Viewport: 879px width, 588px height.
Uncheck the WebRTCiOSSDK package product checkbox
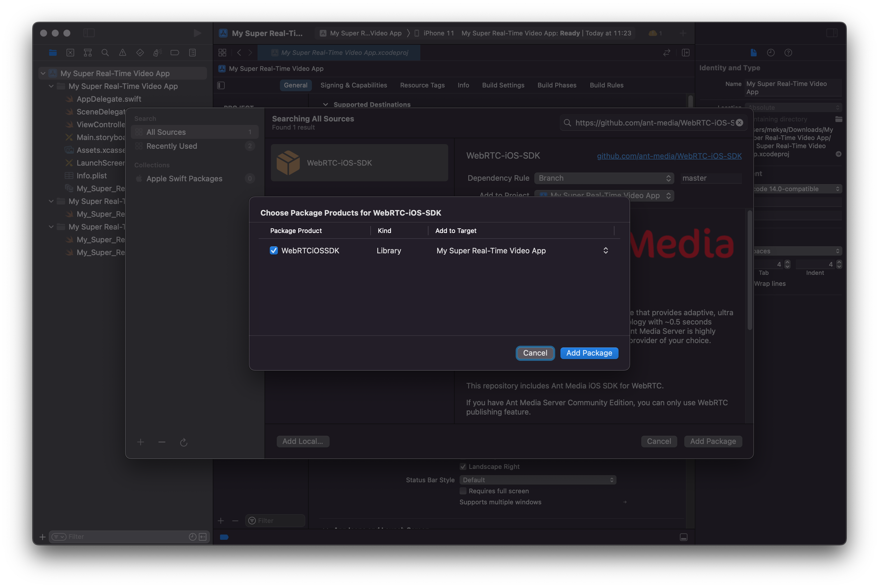coord(274,250)
